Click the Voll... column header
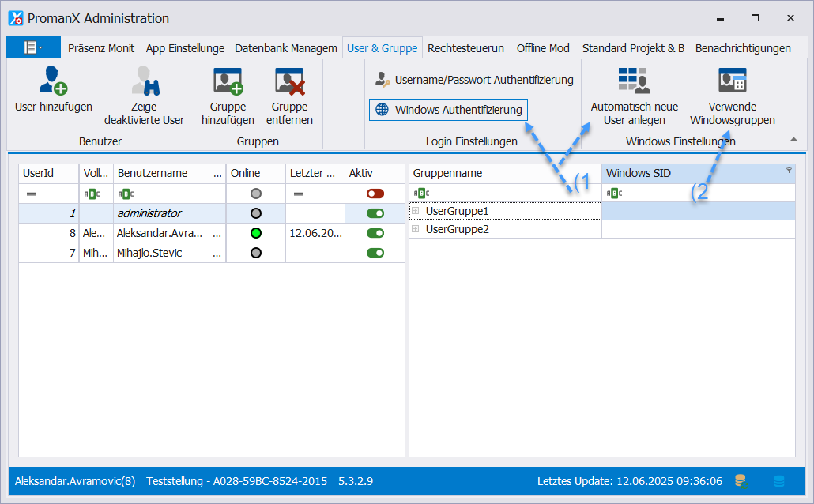 (x=96, y=173)
